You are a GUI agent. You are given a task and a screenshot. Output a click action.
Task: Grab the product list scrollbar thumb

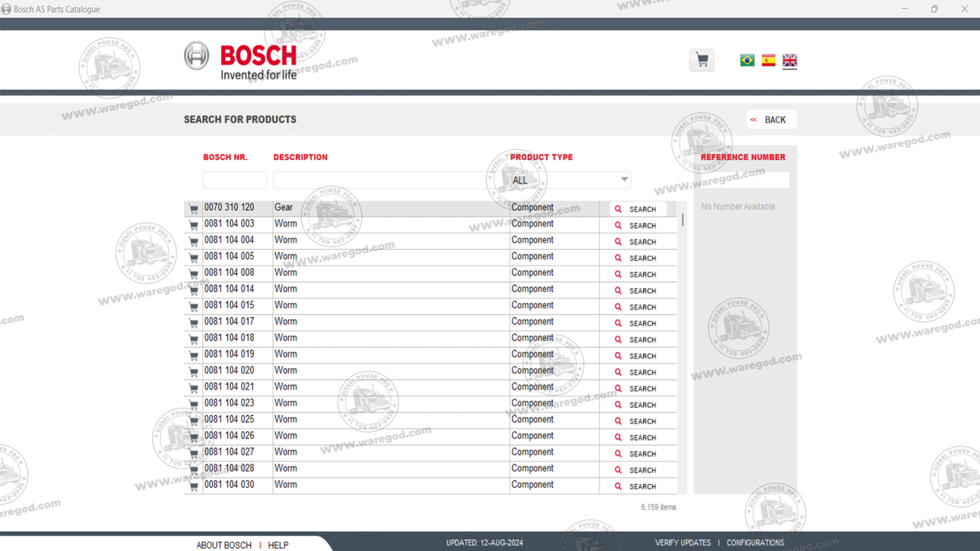(x=682, y=219)
